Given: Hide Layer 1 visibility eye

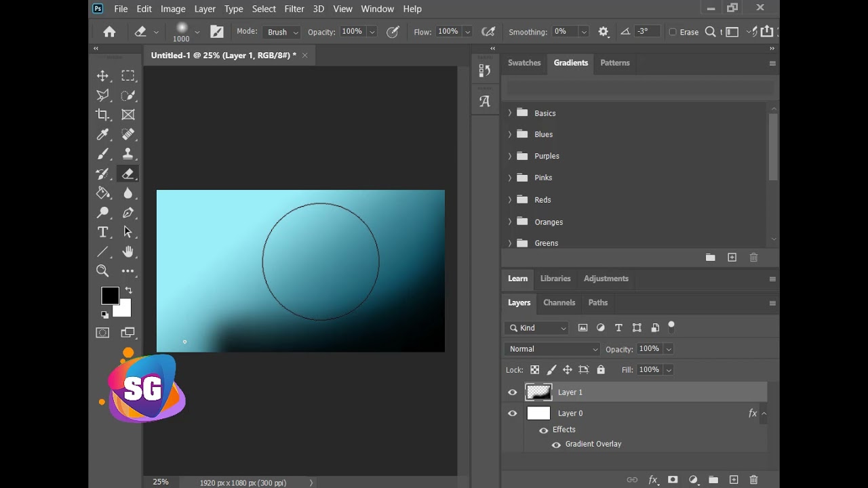Looking at the screenshot, I should click(x=513, y=392).
